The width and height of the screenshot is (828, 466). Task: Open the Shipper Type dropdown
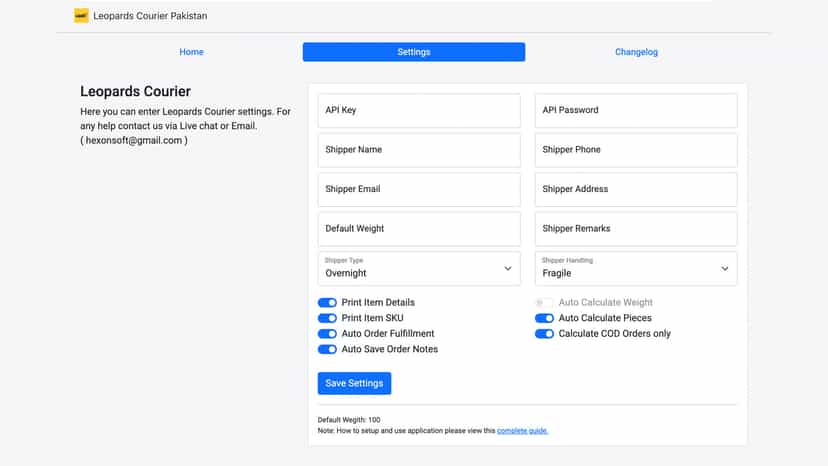click(419, 268)
